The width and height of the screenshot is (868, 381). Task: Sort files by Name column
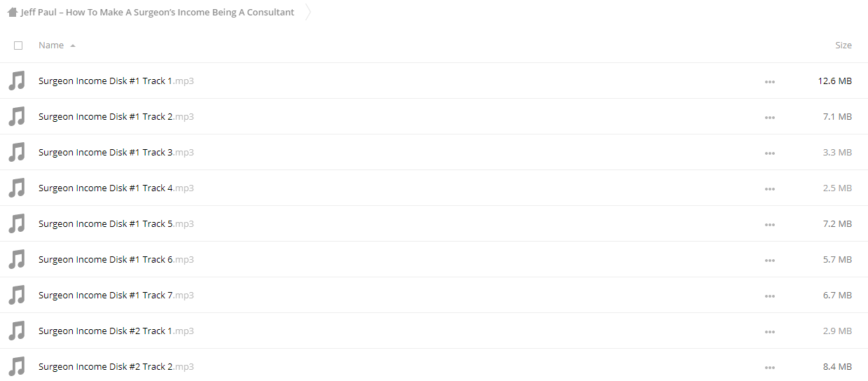(x=51, y=45)
